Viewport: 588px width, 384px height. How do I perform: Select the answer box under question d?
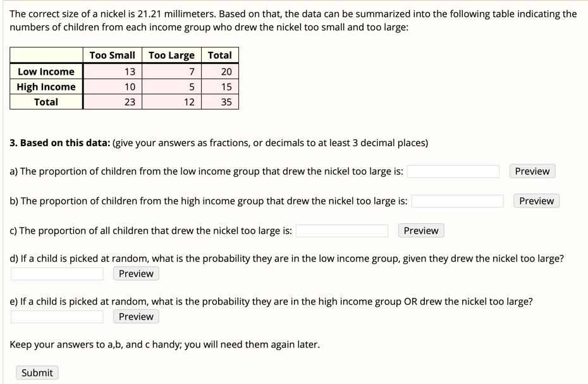click(57, 273)
